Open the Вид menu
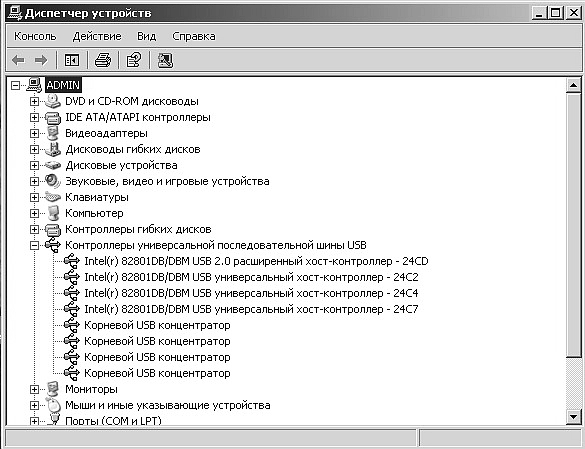The image size is (585, 449). tap(146, 36)
